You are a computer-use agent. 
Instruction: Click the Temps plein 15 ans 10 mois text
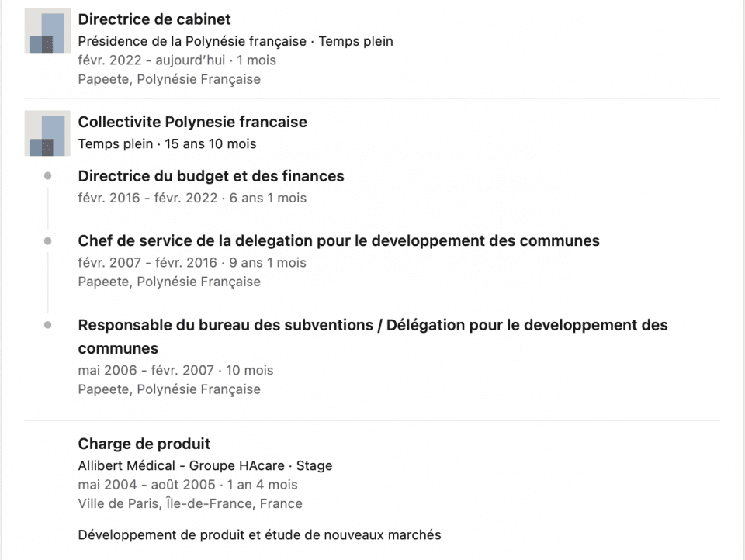coord(168,144)
